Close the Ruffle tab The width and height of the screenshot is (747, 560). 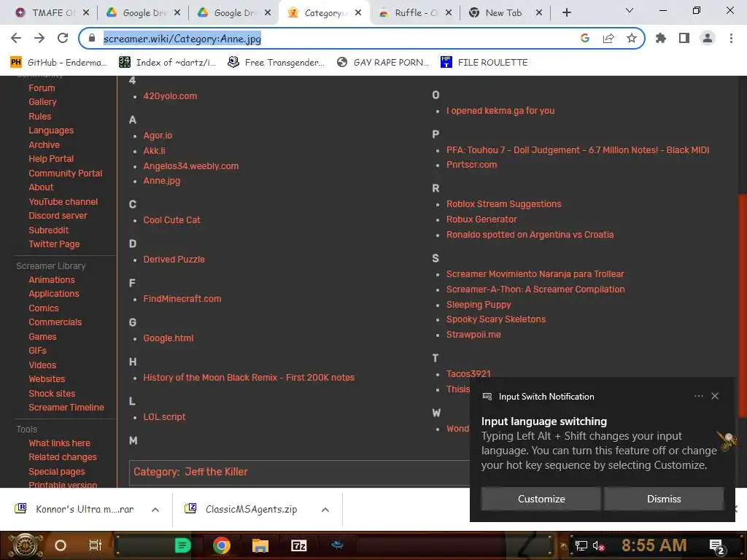point(449,12)
